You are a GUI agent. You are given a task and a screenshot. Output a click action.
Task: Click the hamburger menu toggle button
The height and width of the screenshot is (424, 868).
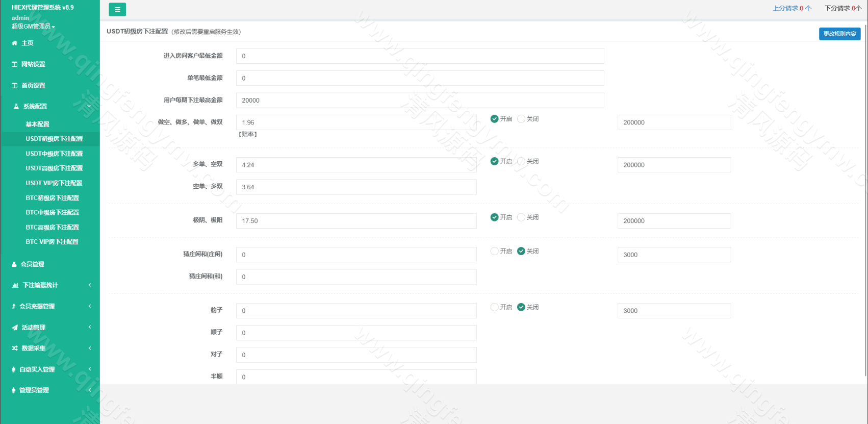pyautogui.click(x=117, y=9)
